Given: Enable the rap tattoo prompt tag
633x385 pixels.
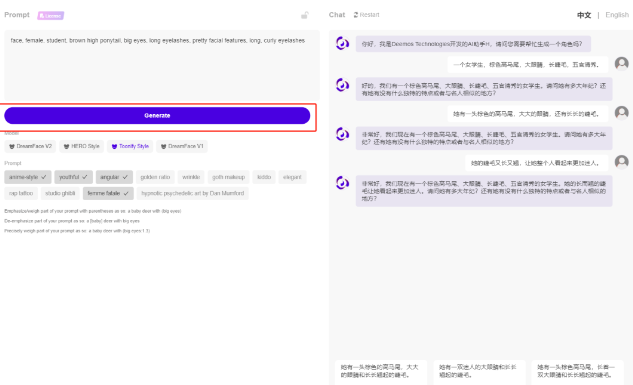Looking at the screenshot, I should 21,193.
